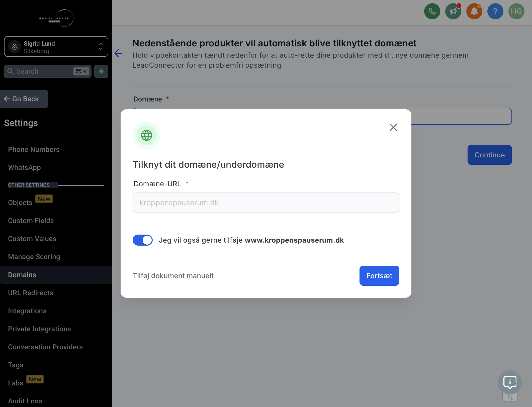The image size is (532, 407).
Task: Open Tags settings
Action: [x=16, y=365]
